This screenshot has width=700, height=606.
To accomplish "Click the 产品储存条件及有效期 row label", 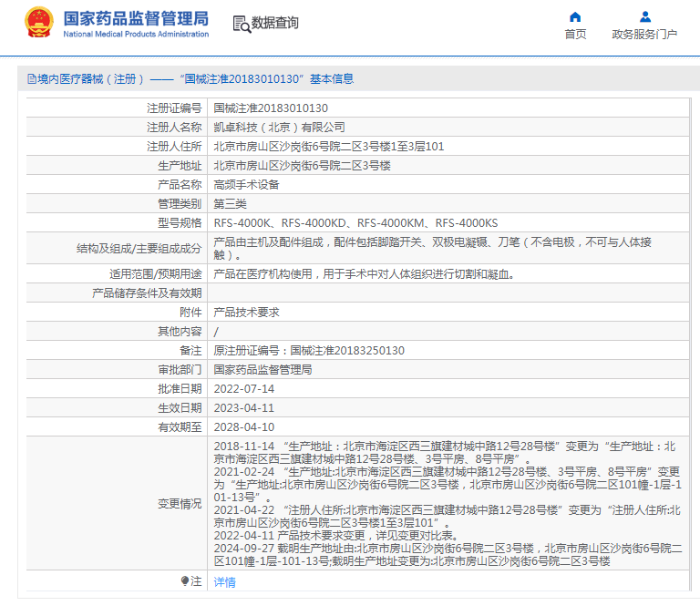I will pos(147,293).
